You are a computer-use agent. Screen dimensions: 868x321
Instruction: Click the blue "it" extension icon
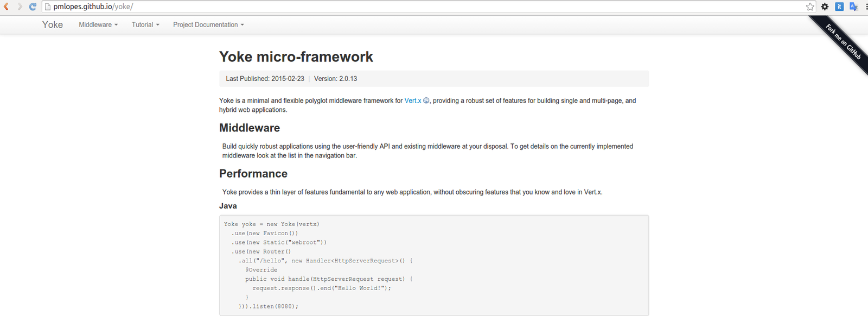(x=839, y=7)
